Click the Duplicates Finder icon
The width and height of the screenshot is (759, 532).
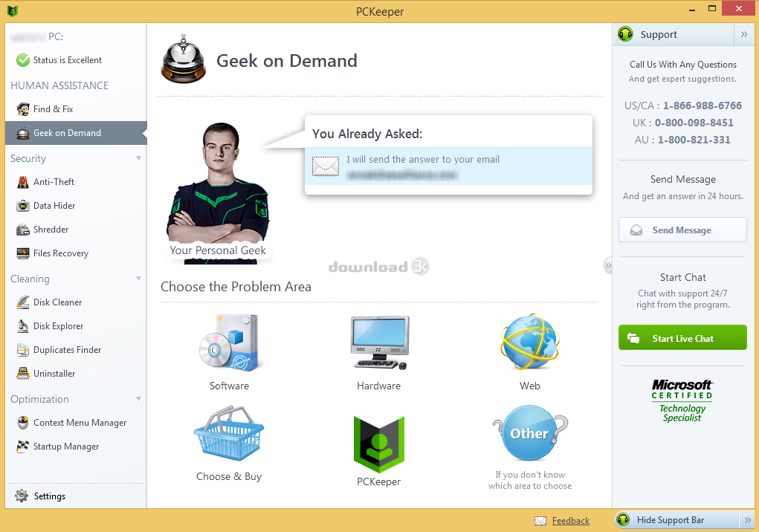point(23,350)
